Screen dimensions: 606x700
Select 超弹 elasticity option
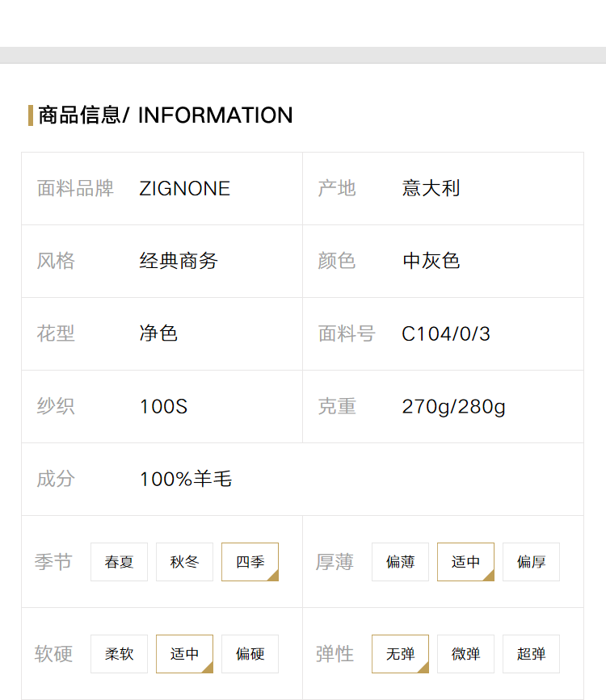(x=531, y=653)
